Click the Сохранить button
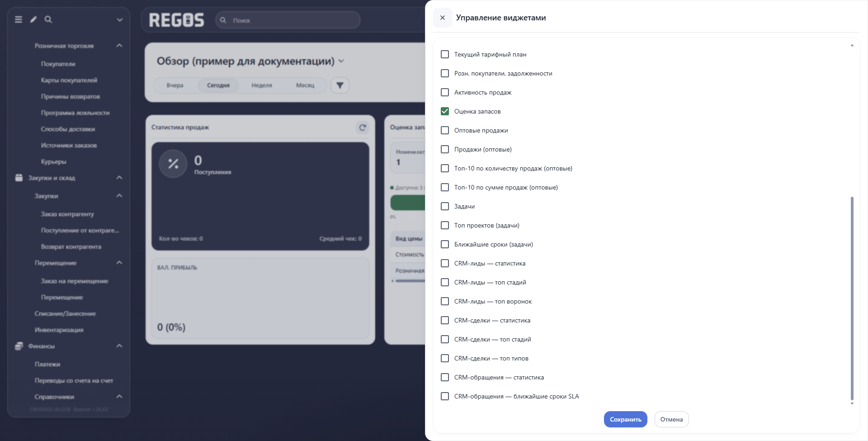Image resolution: width=868 pixels, height=441 pixels. coord(626,419)
